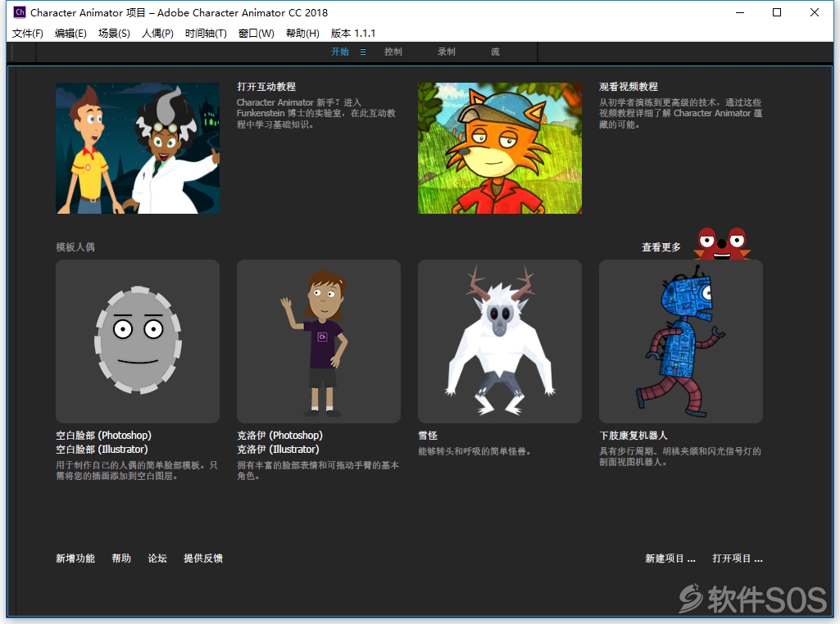Open the 帮助(H) menu

pyautogui.click(x=302, y=34)
